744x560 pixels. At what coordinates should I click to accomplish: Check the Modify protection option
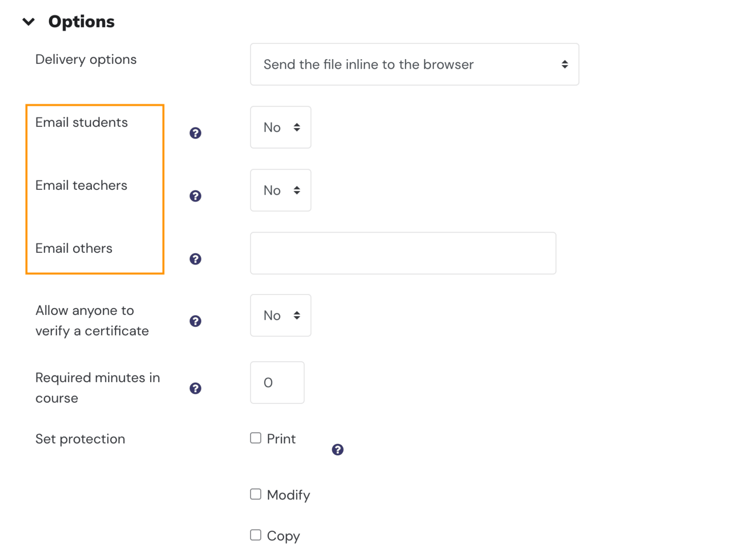click(x=255, y=494)
